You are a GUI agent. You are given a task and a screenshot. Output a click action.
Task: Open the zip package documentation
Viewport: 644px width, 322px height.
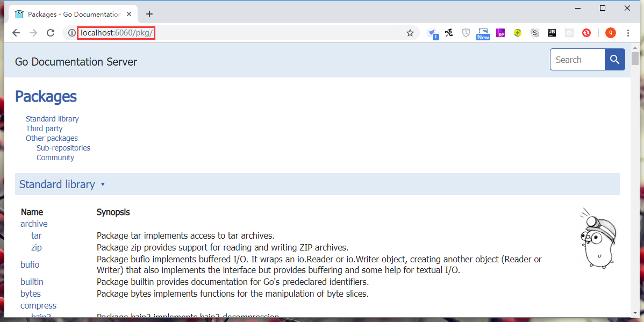pos(36,248)
